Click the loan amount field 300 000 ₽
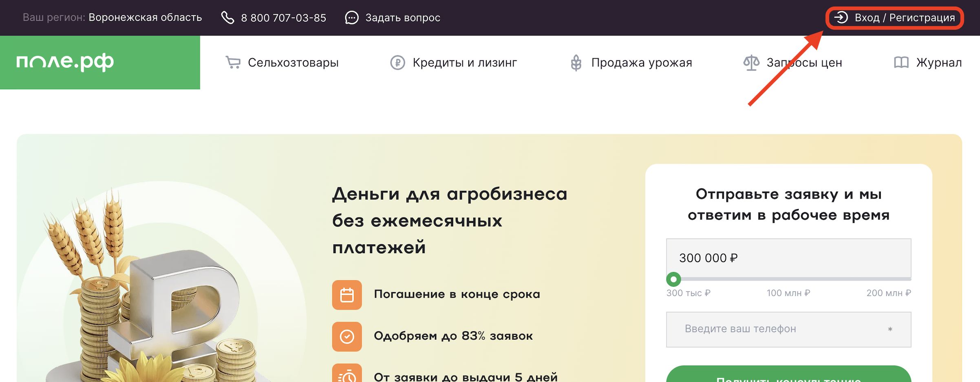This screenshot has width=980, height=382. pos(788,258)
